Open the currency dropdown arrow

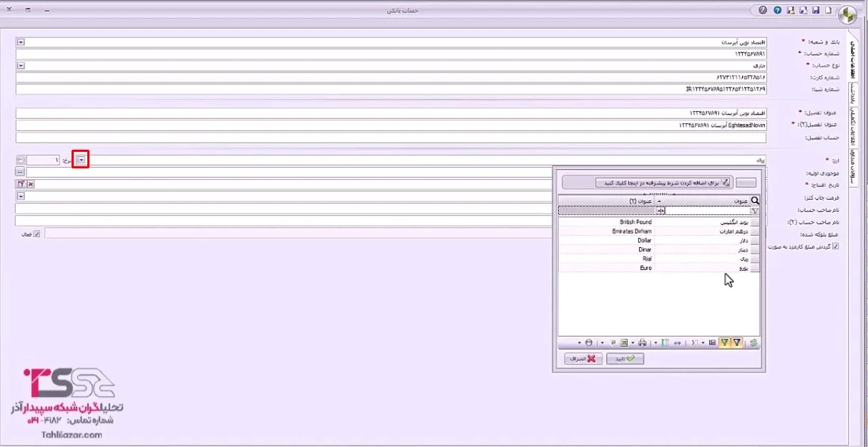click(81, 160)
